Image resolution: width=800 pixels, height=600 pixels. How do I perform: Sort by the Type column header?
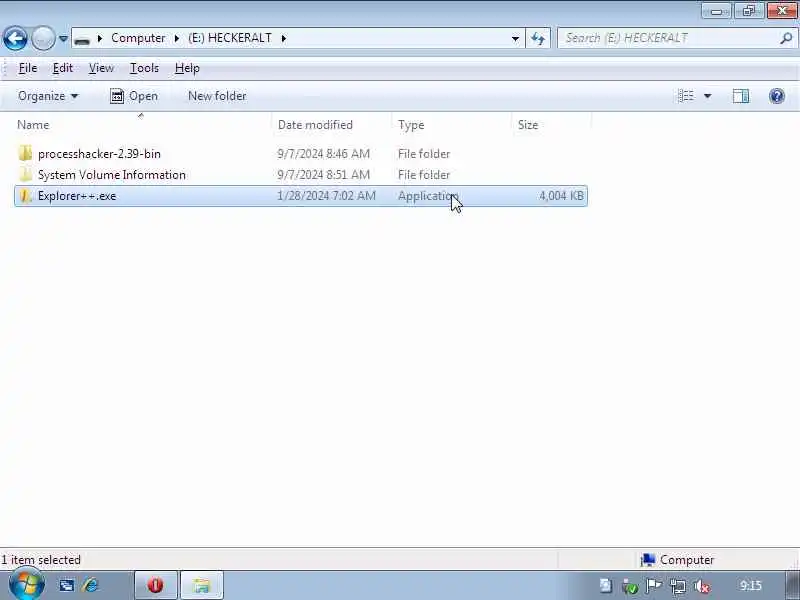click(452, 125)
